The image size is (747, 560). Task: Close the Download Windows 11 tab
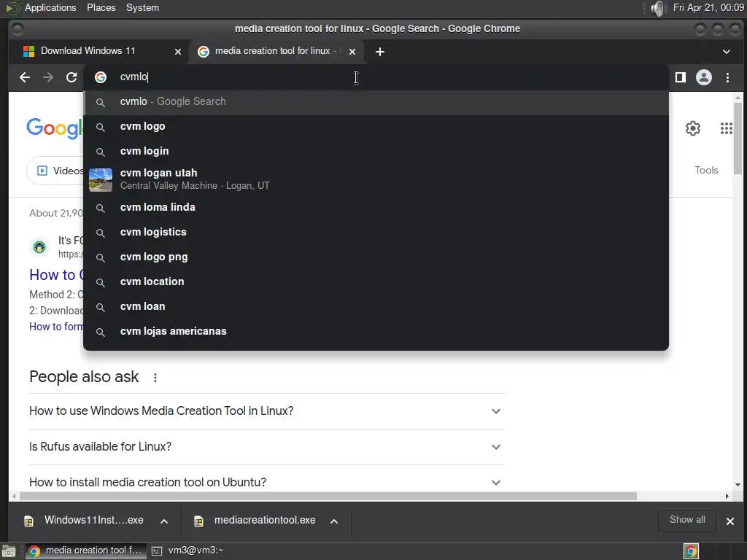click(x=178, y=52)
